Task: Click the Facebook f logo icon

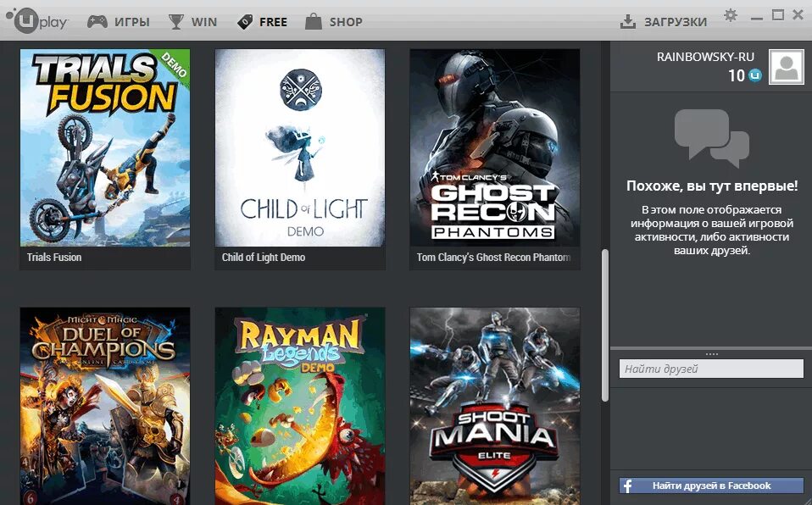Action: 627,486
